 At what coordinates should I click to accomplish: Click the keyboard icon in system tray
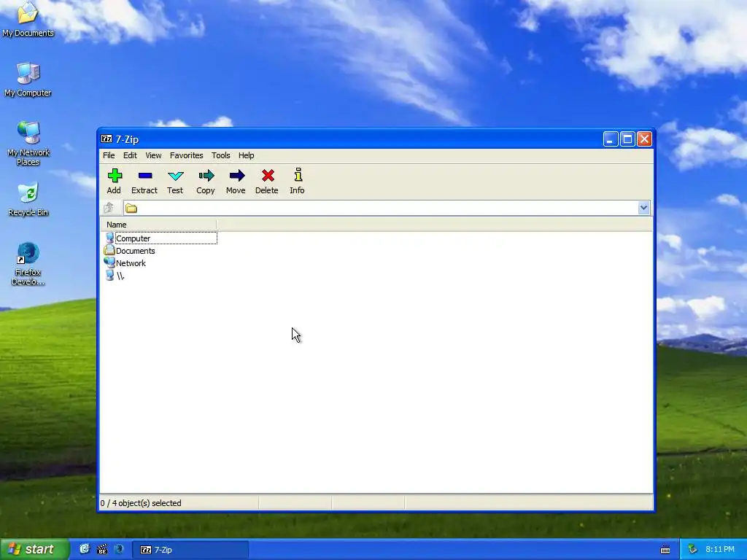point(665,550)
